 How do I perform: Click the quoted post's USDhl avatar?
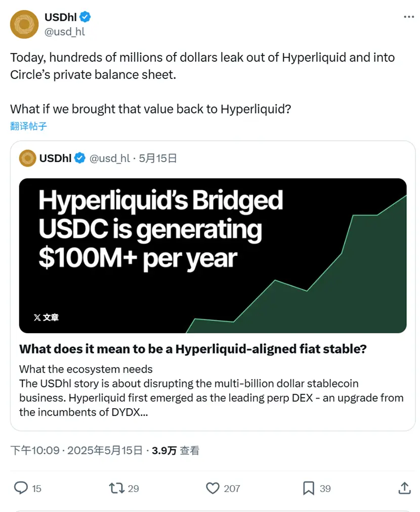[x=27, y=159]
